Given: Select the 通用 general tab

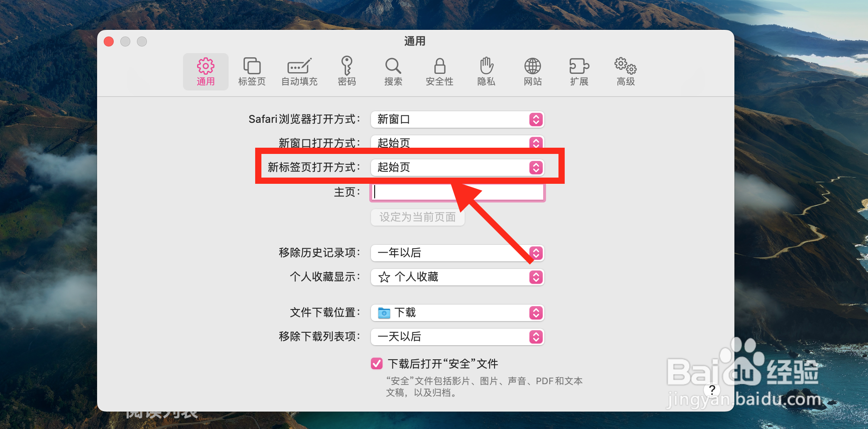Looking at the screenshot, I should click(x=206, y=72).
